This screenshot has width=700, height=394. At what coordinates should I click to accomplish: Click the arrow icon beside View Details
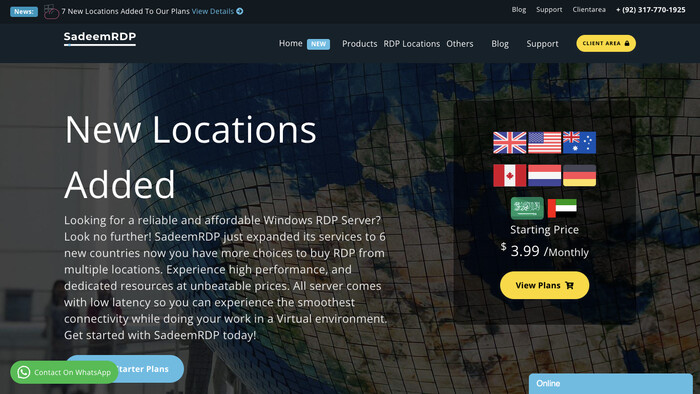coord(240,11)
